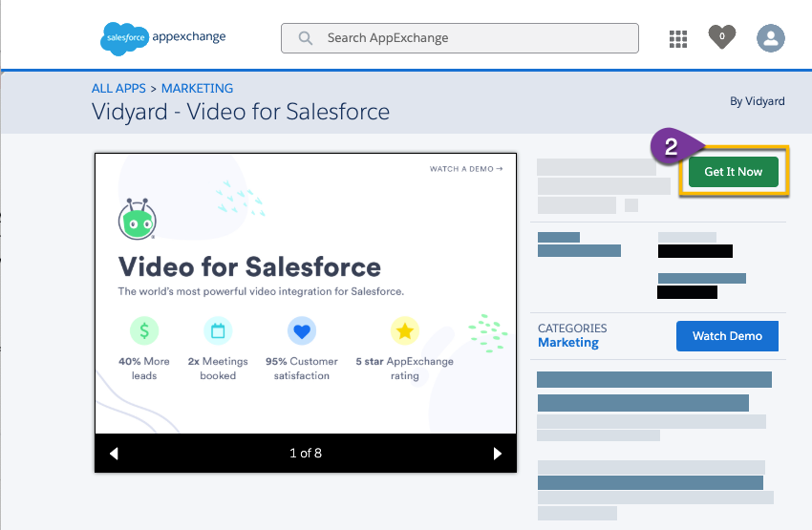Click '95% Customer satisfaction' text
Screen dimensions: 812x530
(301, 369)
